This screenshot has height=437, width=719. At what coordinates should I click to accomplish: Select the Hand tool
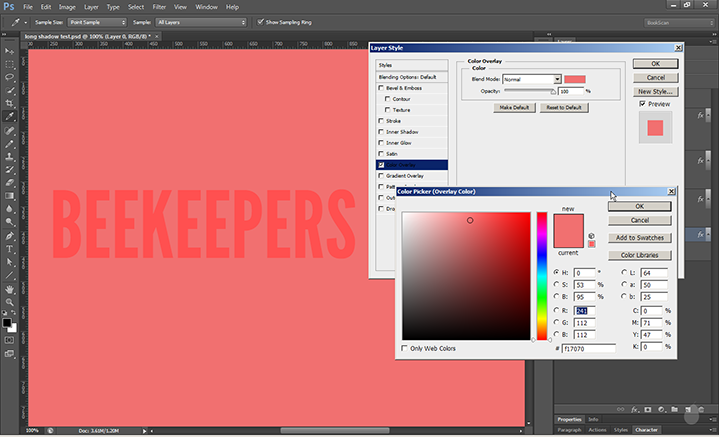point(10,289)
